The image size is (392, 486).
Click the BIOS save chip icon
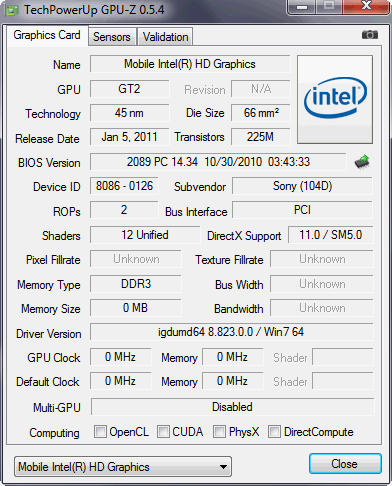coord(362,162)
